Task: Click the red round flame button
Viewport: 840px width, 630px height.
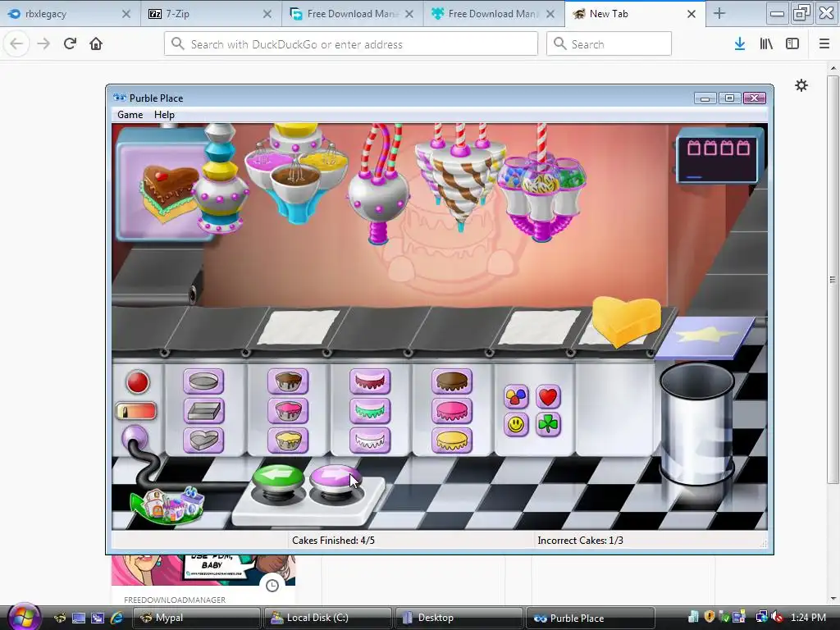Action: [x=138, y=382]
